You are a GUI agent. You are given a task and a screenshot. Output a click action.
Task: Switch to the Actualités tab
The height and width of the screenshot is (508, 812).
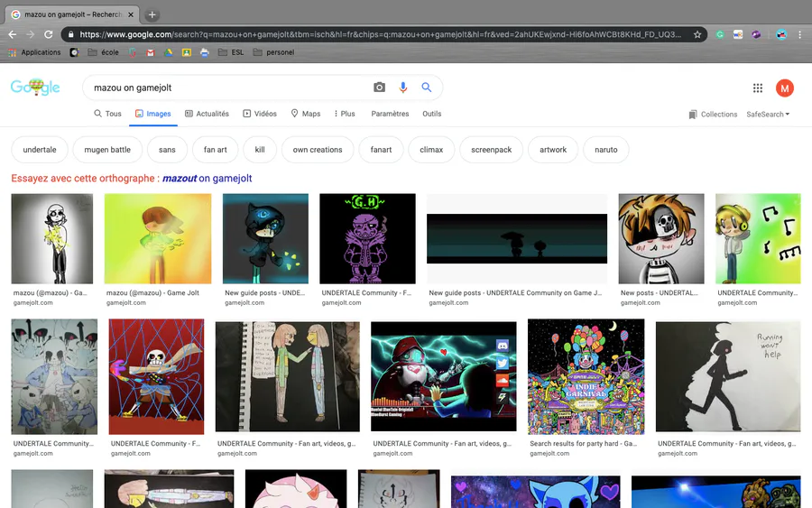pos(208,114)
